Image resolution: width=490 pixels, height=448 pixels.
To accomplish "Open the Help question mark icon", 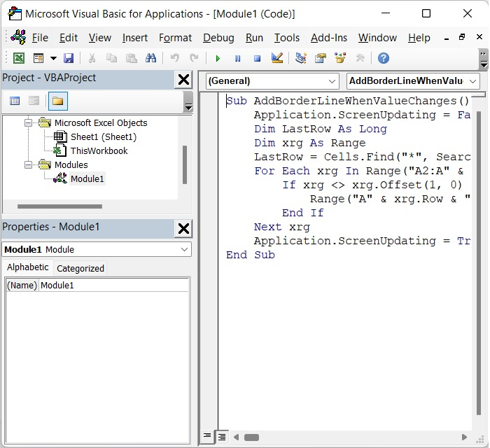I will point(383,58).
